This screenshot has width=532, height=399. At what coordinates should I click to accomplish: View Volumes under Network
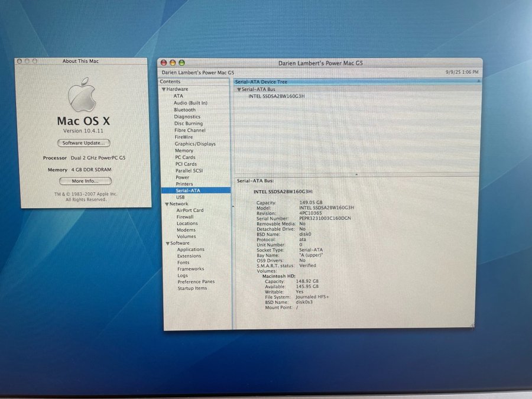tap(186, 236)
